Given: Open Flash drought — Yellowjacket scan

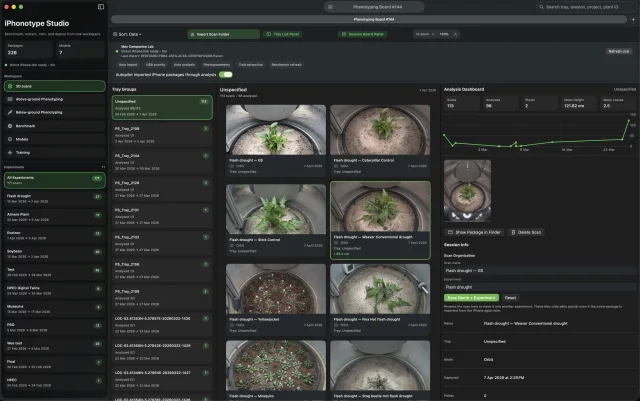Looking at the screenshot, I should click(276, 299).
